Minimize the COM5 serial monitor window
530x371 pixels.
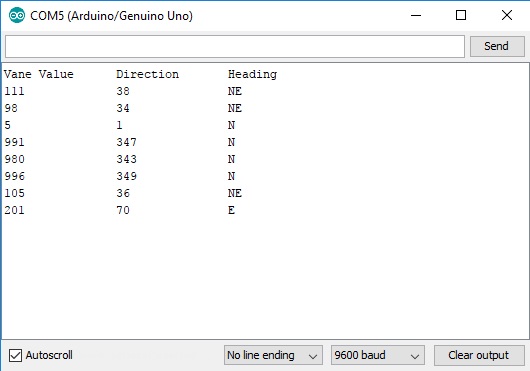point(416,15)
